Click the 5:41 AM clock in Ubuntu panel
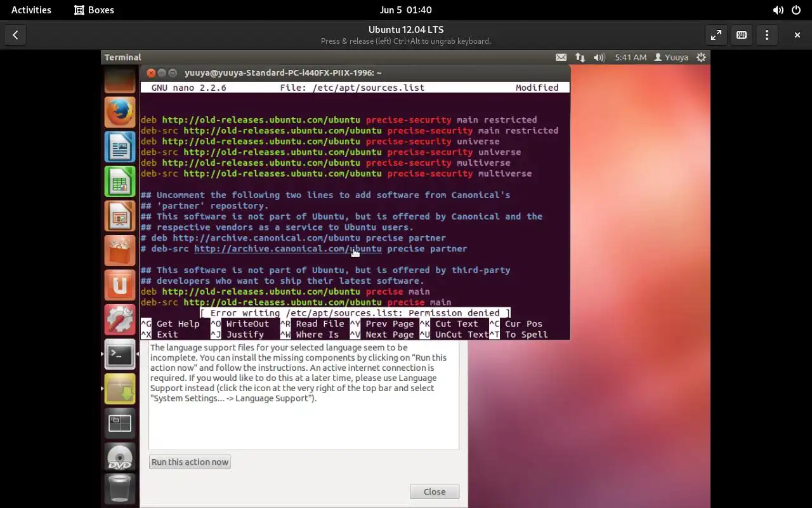The image size is (812, 508). coord(631,57)
